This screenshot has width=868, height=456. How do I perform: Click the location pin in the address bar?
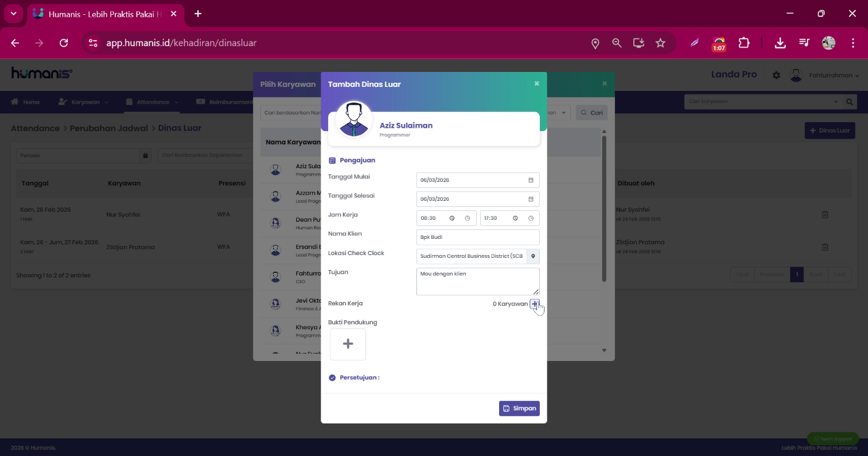coord(595,43)
